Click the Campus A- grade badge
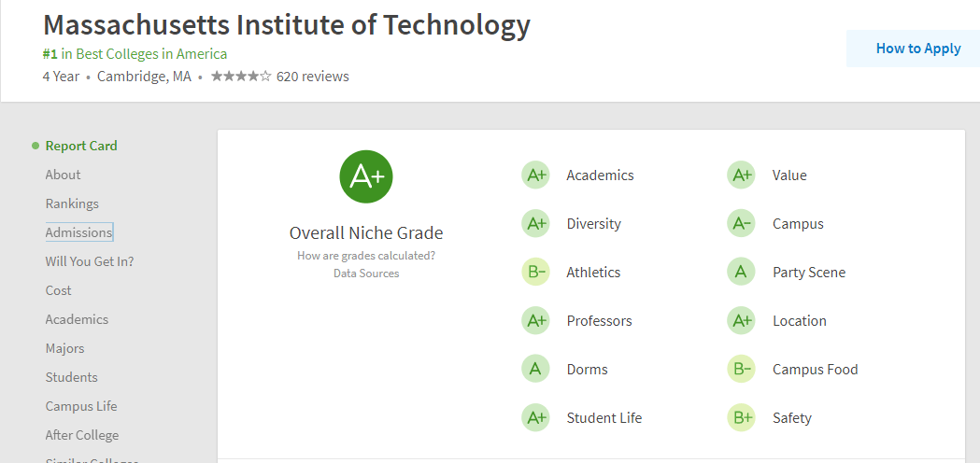The width and height of the screenshot is (980, 463). pos(741,224)
